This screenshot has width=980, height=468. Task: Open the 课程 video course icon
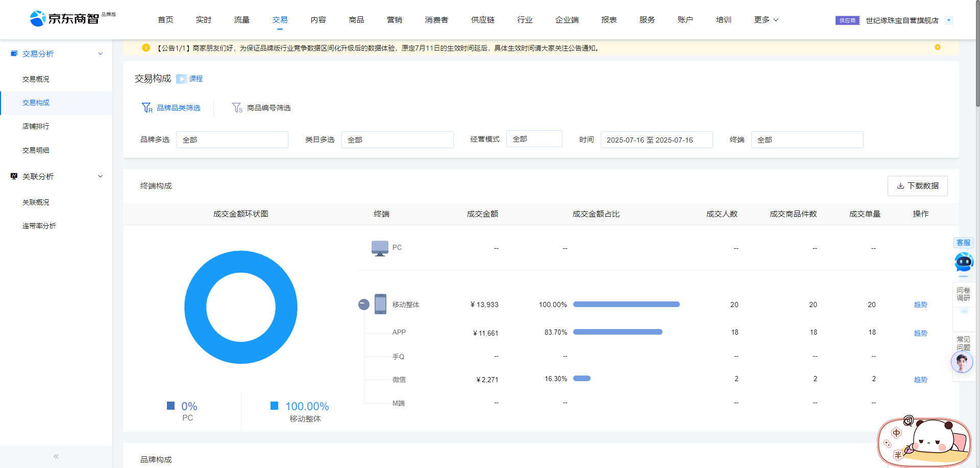tap(182, 79)
